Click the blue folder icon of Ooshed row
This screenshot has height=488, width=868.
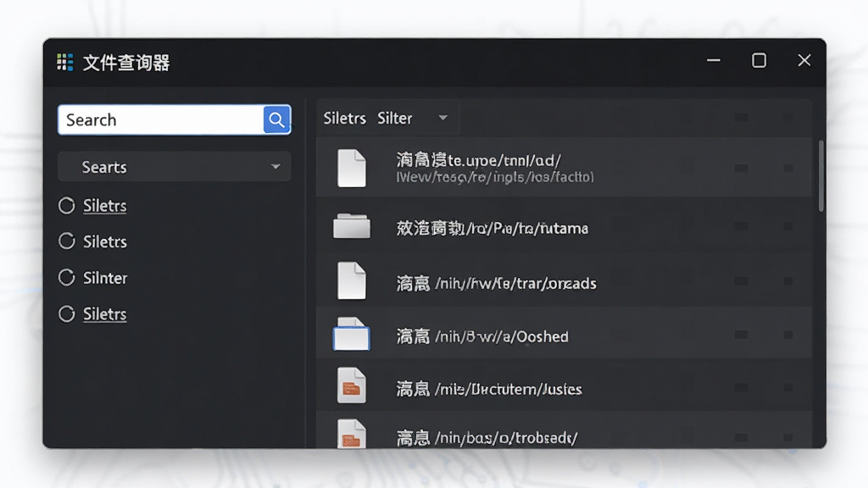point(352,334)
